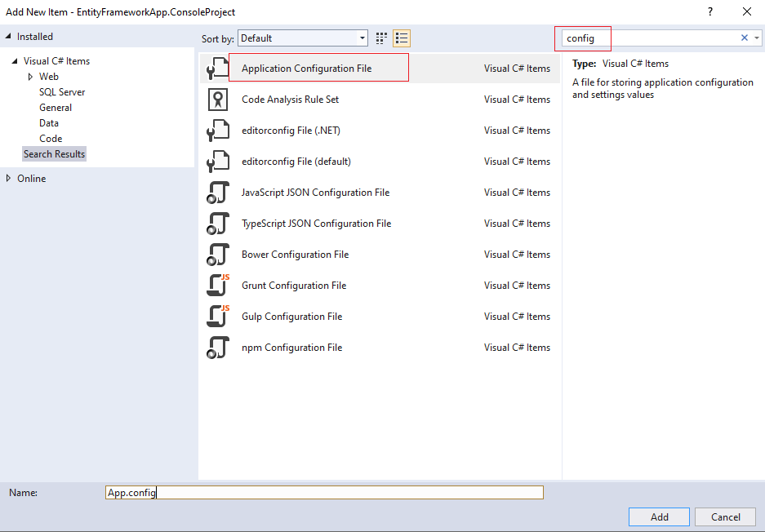Expand the Web node under Visual C# Items

[x=30, y=76]
